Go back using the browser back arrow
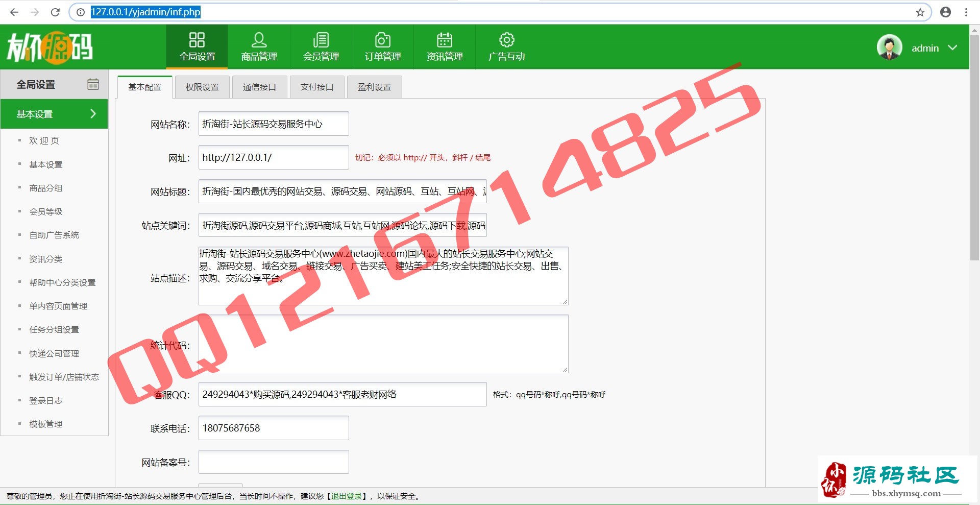 (14, 12)
